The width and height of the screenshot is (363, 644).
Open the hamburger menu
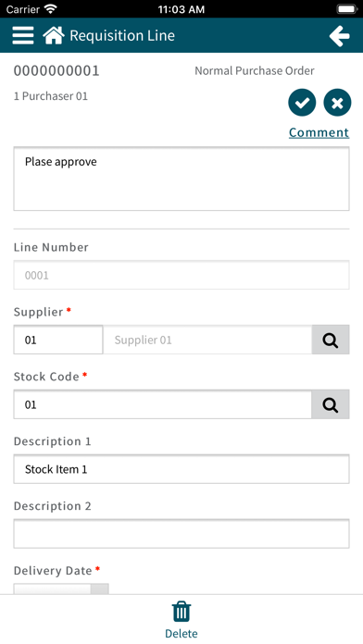pos(23,35)
